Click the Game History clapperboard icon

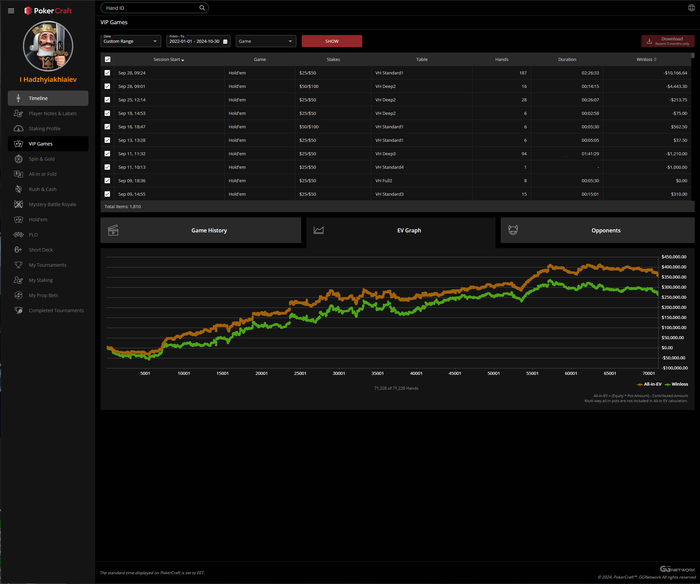click(113, 230)
